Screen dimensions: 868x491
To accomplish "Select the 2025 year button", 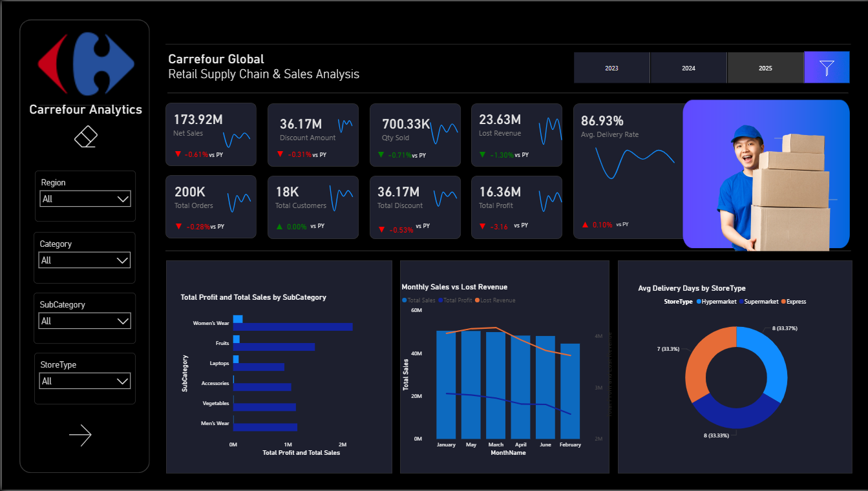I will [765, 67].
